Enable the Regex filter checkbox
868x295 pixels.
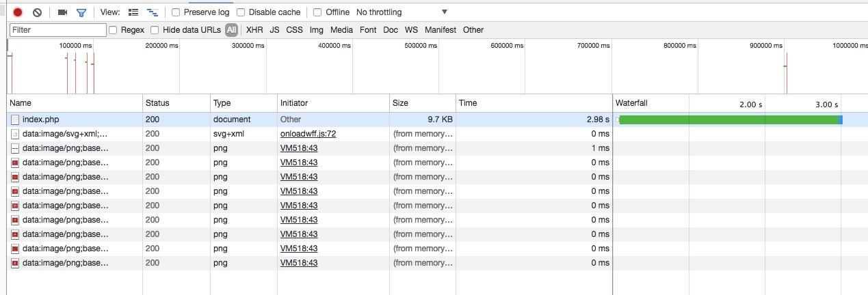(114, 30)
